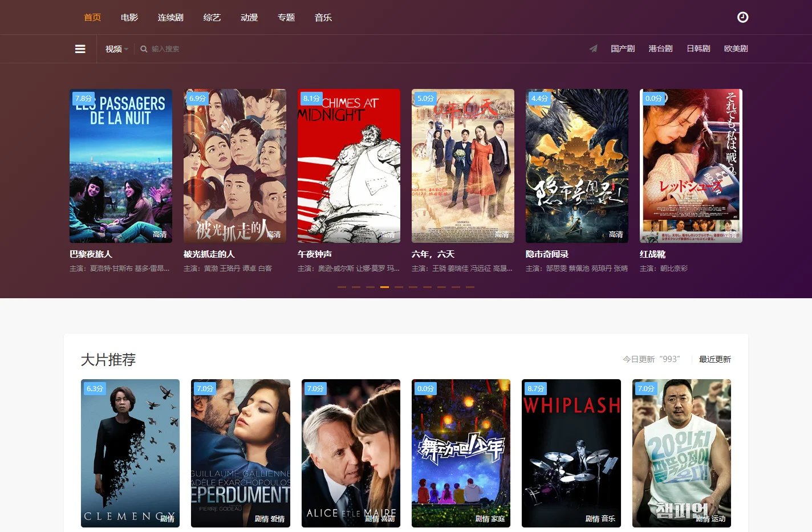The height and width of the screenshot is (532, 812).
Task: Click 今日更新 "993" text
Action: pos(651,359)
